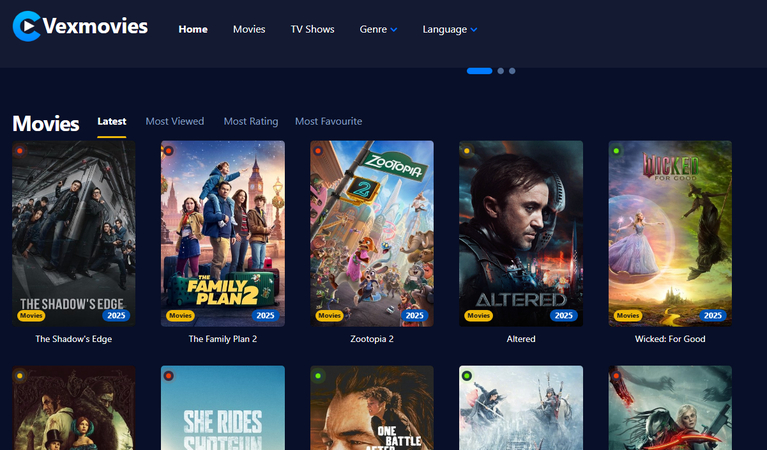Click Movies badge on Wicked: For Good
This screenshot has width=767, height=450.
[x=628, y=315]
